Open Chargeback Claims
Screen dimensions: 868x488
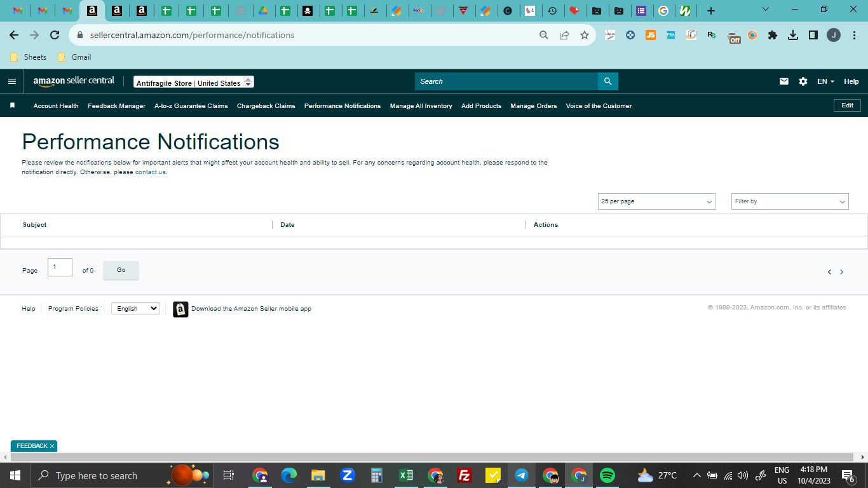[266, 106]
